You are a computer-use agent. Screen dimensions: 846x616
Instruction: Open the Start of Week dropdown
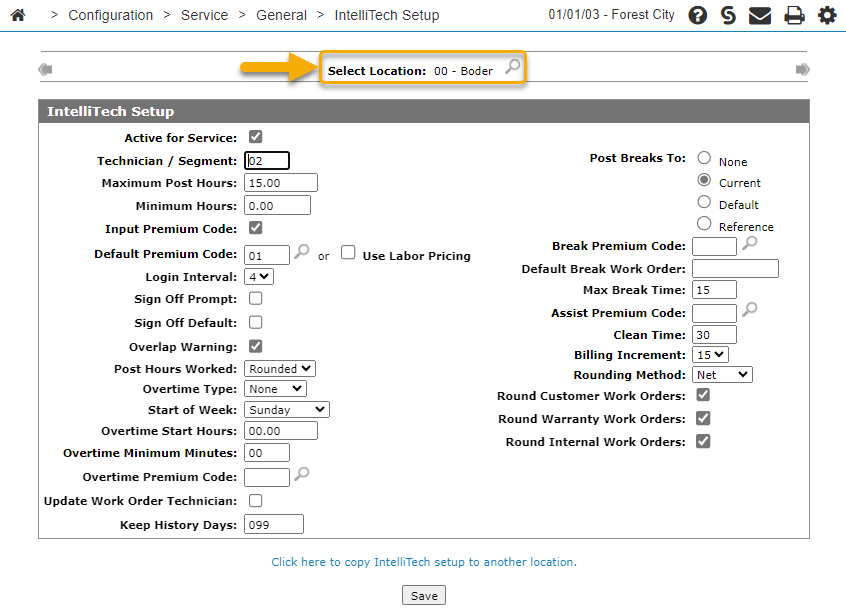pos(286,409)
